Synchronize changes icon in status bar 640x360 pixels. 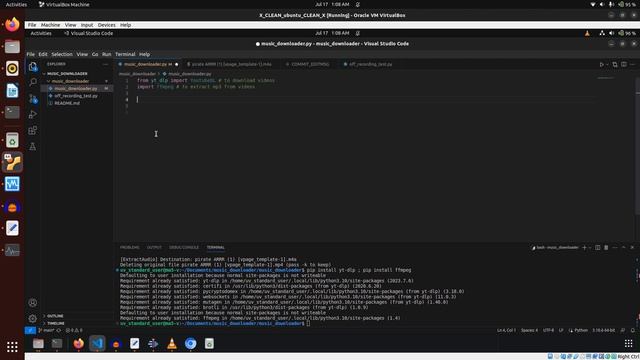59,330
